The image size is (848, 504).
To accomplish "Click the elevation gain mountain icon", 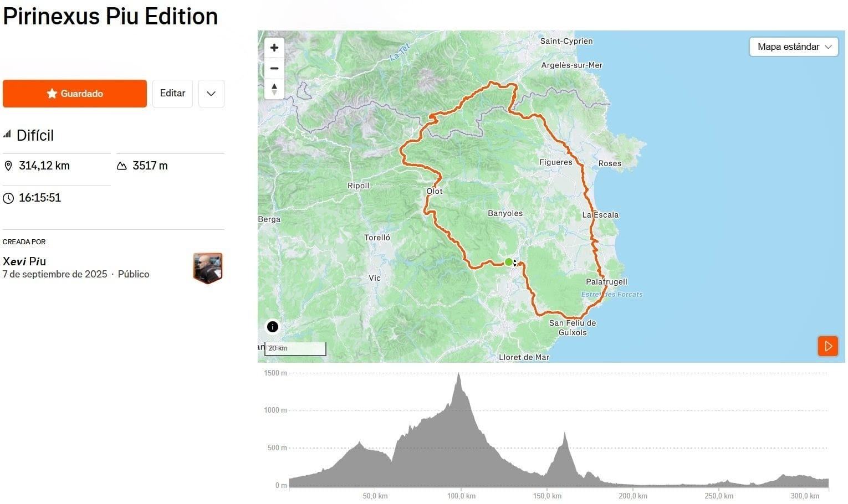I will [122, 166].
